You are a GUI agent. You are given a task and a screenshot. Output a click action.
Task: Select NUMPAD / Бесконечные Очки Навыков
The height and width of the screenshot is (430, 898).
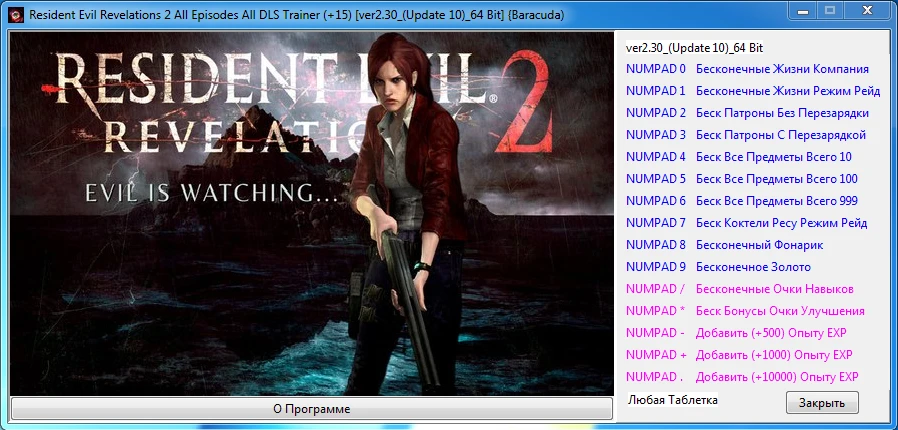click(x=740, y=289)
